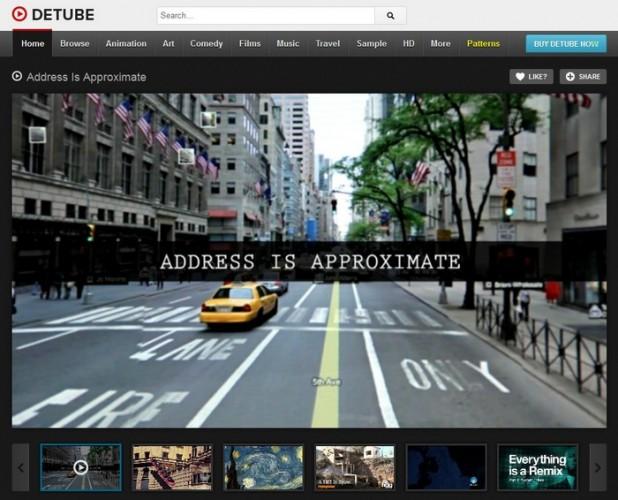Click the play icon beside the video title
The height and width of the screenshot is (500, 618).
tap(17, 76)
